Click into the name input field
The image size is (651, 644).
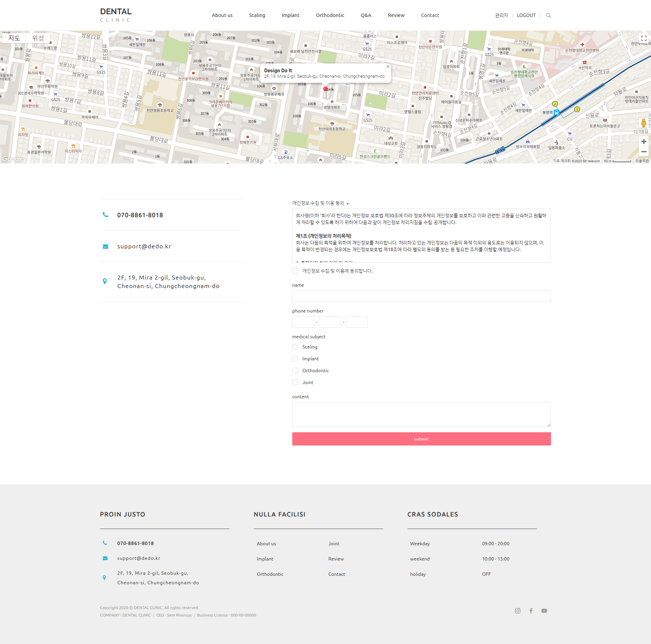click(x=421, y=296)
